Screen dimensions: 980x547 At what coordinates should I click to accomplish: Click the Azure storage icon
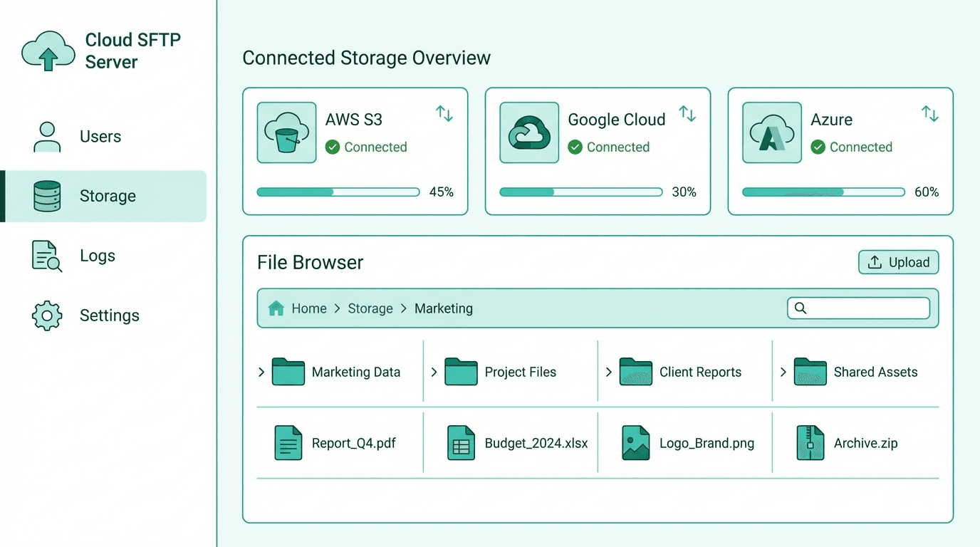(x=771, y=132)
